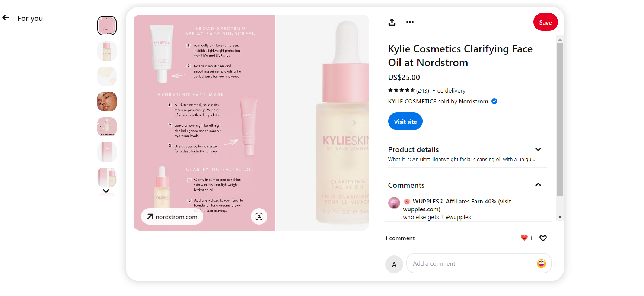
Task: Show more thumbnails with the down chevron
Action: (x=106, y=191)
